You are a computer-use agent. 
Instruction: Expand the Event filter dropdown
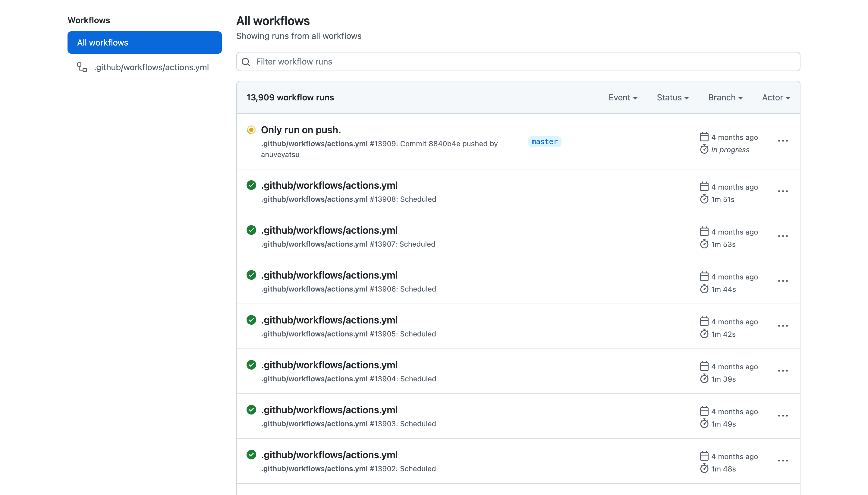coord(623,97)
